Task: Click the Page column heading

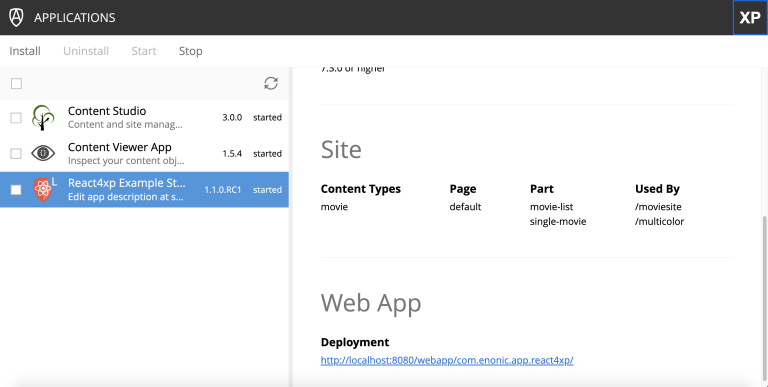Action: click(x=463, y=189)
